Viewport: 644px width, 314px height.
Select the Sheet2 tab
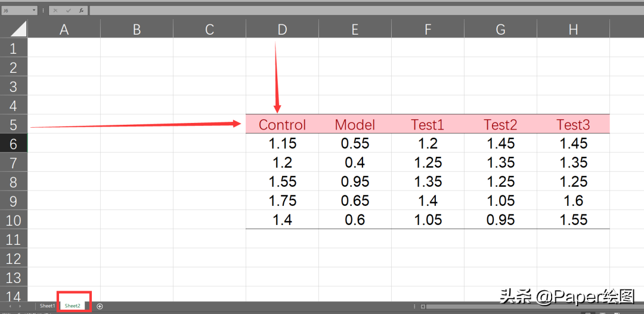click(x=73, y=306)
